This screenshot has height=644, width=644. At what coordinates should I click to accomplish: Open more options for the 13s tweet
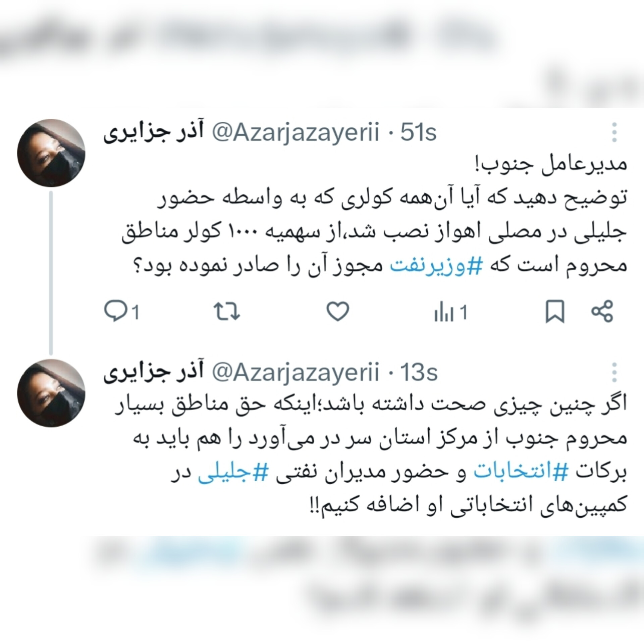pyautogui.click(x=614, y=372)
